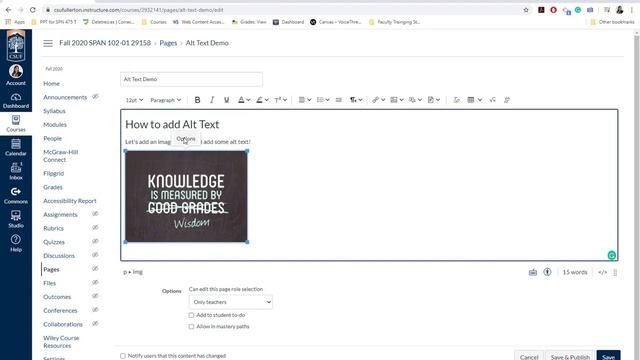Open the Paragraph format dropdown

(166, 100)
